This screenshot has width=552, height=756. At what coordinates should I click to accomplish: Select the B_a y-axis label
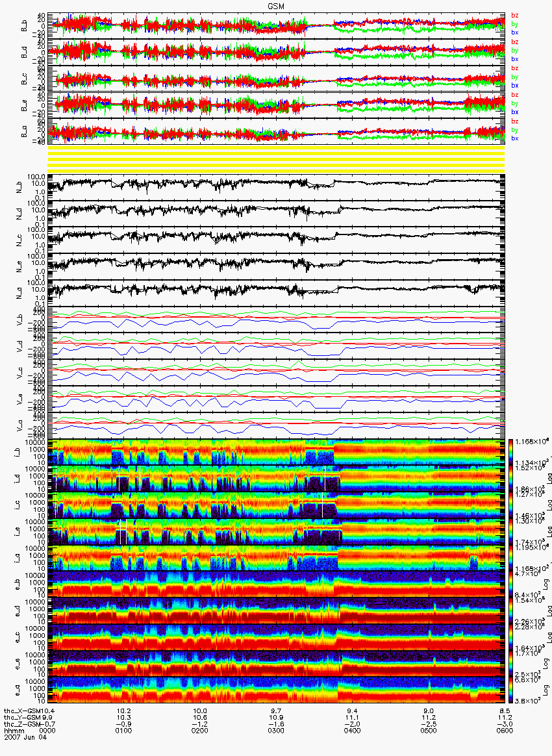23,132
